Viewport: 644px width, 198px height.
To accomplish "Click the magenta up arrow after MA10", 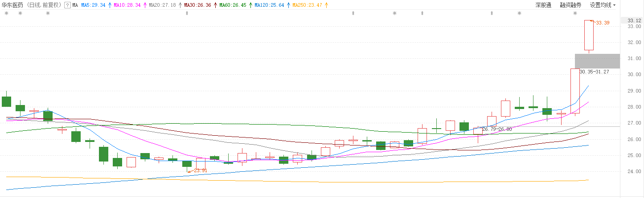I will pyautogui.click(x=144, y=5).
